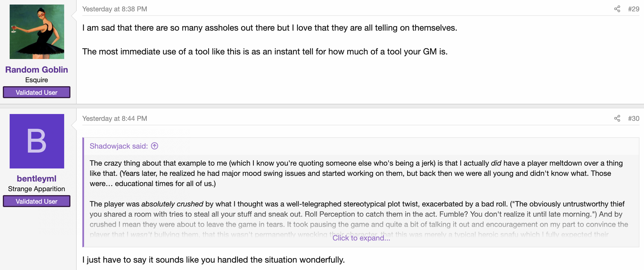
Task: Click Random Goblin's Validated User badge
Action: tap(37, 92)
